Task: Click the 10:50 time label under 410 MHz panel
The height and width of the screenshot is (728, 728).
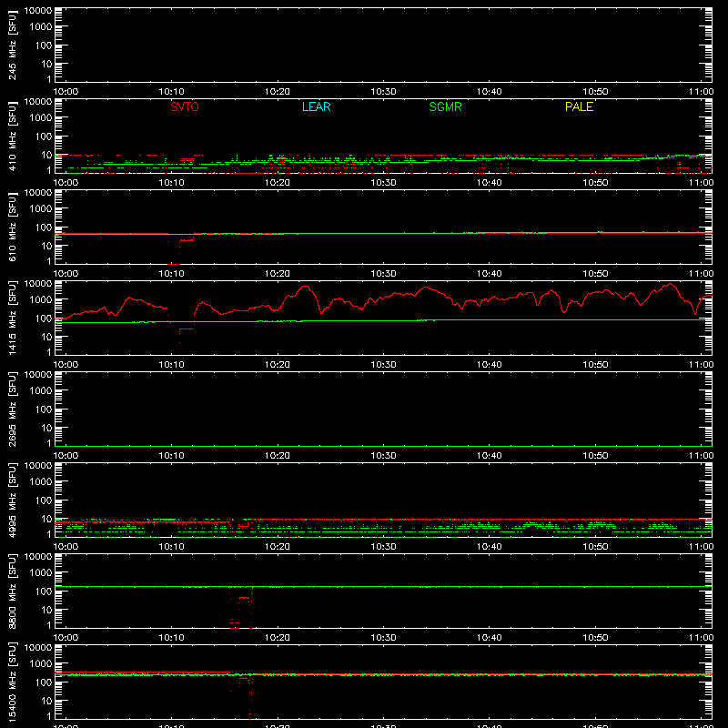Action: coord(595,183)
